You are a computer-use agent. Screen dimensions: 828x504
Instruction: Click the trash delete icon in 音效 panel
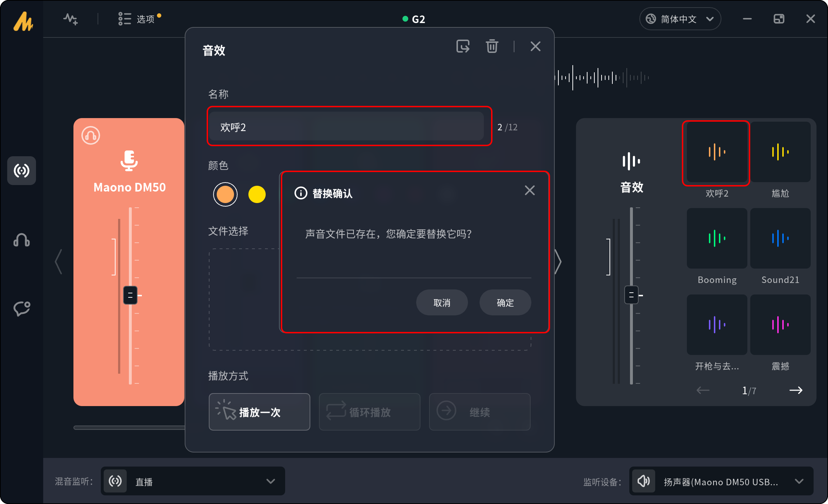[x=492, y=46]
